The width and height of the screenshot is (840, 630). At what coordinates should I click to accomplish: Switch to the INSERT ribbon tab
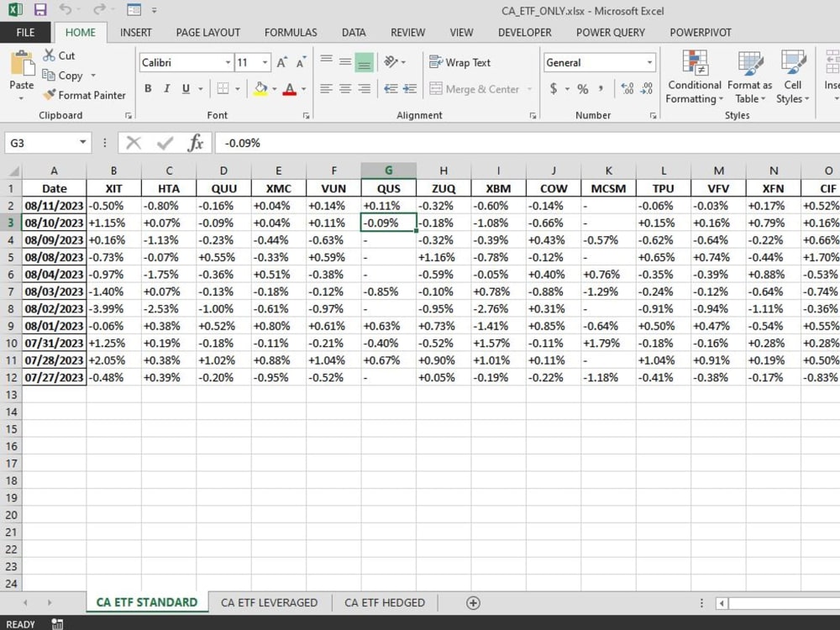135,33
